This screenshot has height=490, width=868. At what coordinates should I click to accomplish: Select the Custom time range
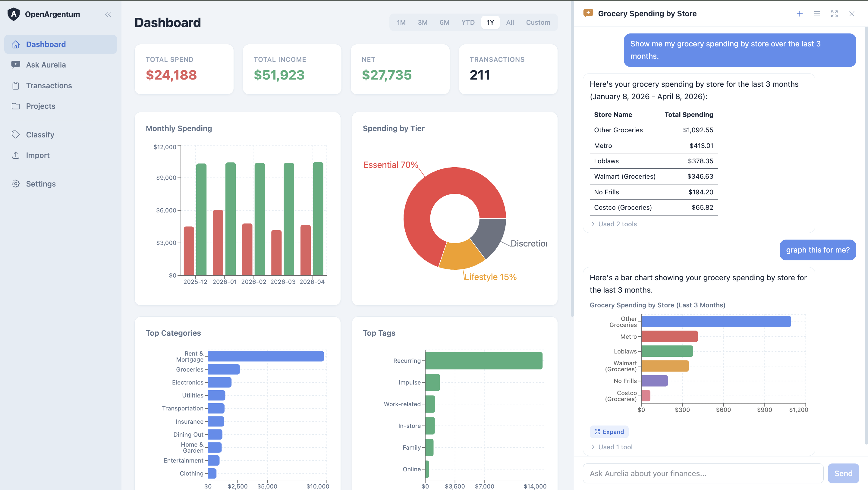[x=538, y=22]
